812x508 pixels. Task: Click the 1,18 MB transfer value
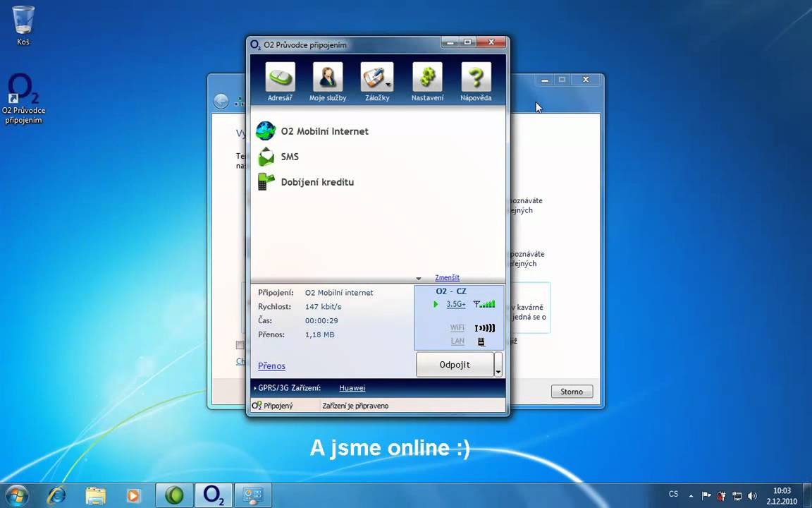(319, 335)
